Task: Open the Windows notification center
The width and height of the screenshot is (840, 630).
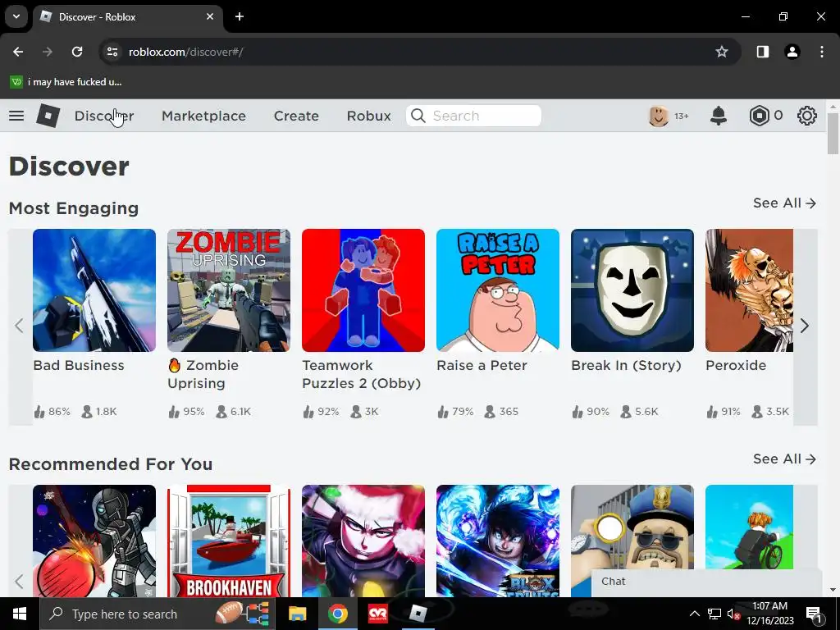Action: coord(814,614)
